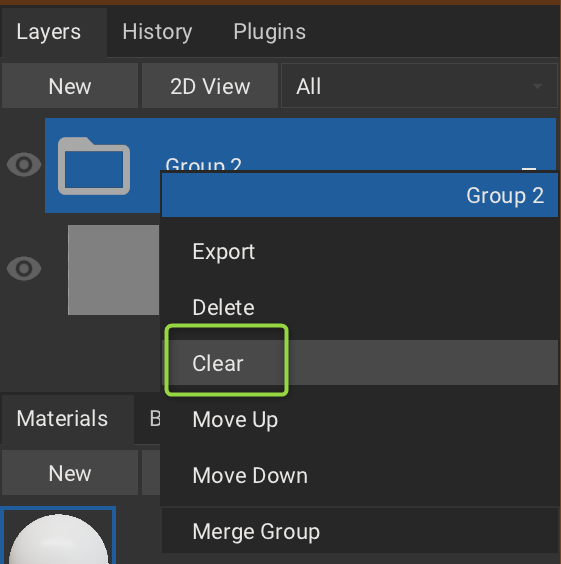Hide Group 2 with its eye icon

click(x=24, y=165)
